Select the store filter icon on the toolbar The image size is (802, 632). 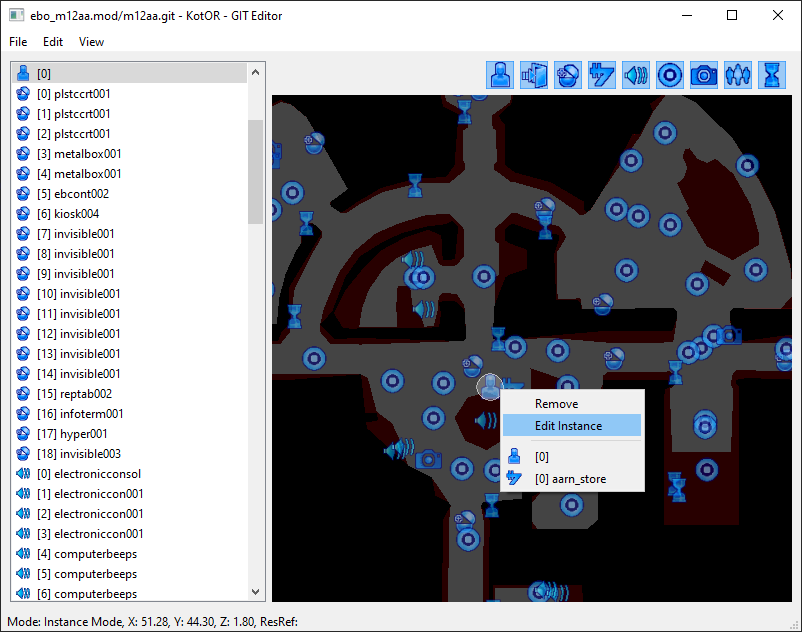(x=601, y=75)
